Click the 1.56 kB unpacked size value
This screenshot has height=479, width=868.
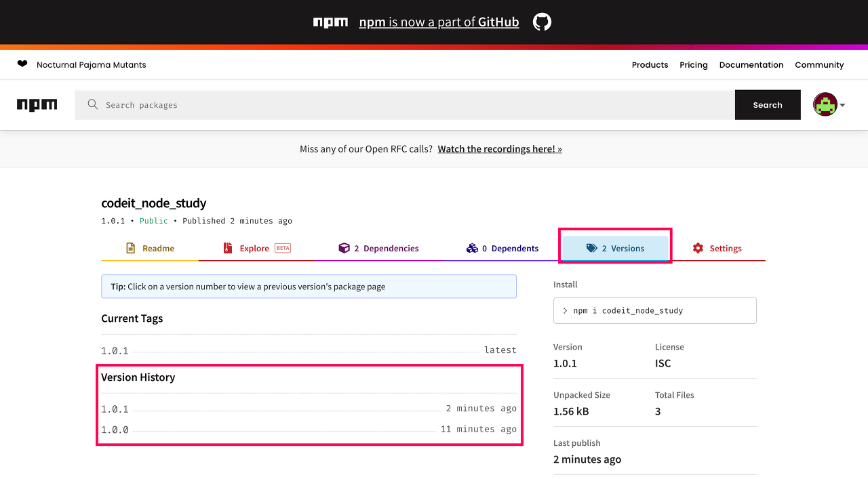coord(571,411)
